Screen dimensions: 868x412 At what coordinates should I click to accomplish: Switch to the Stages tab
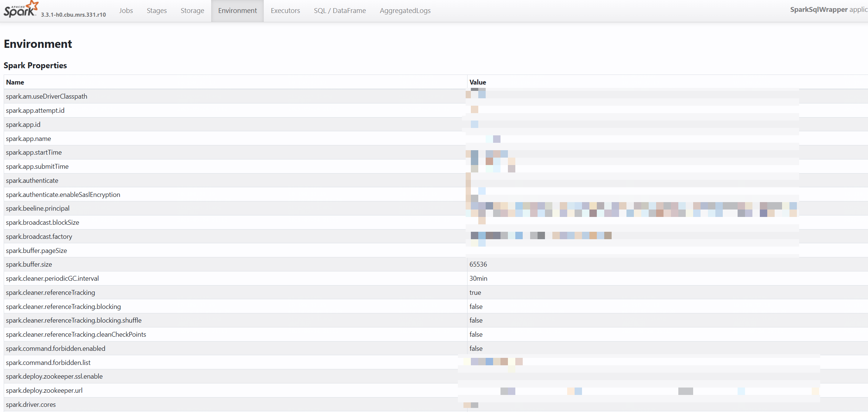[157, 11]
